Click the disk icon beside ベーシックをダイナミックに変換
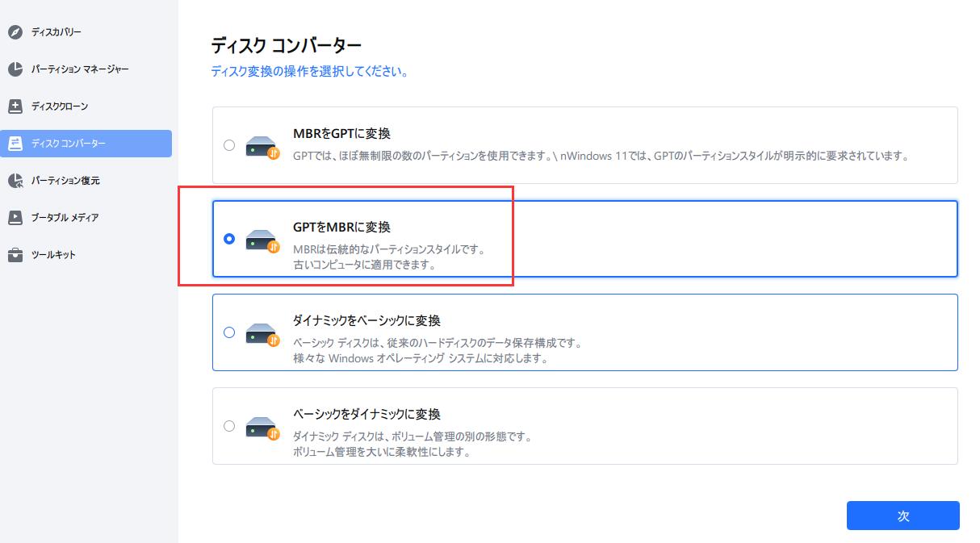This screenshot has width=980, height=543. pyautogui.click(x=262, y=426)
